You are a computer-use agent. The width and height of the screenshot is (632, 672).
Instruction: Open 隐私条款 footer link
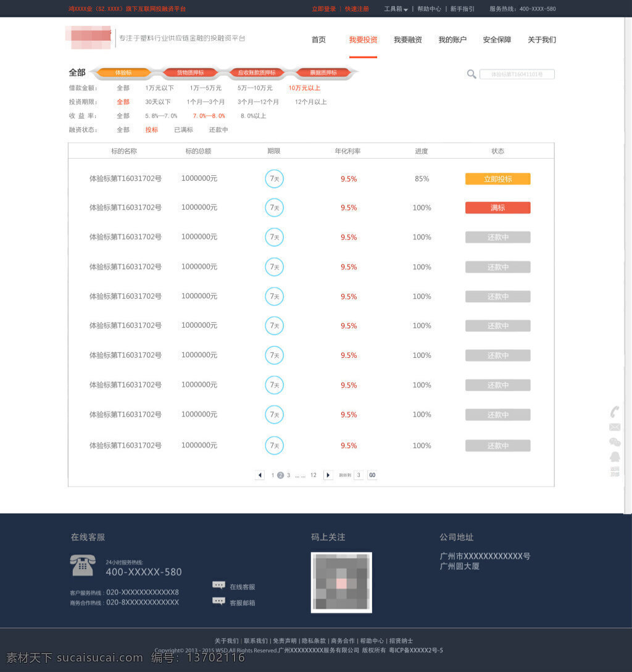click(x=314, y=641)
